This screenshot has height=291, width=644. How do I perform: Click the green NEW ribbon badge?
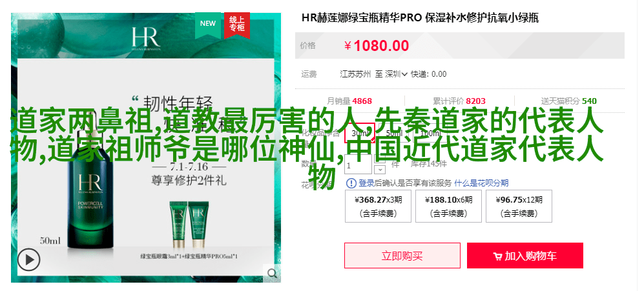tap(208, 25)
